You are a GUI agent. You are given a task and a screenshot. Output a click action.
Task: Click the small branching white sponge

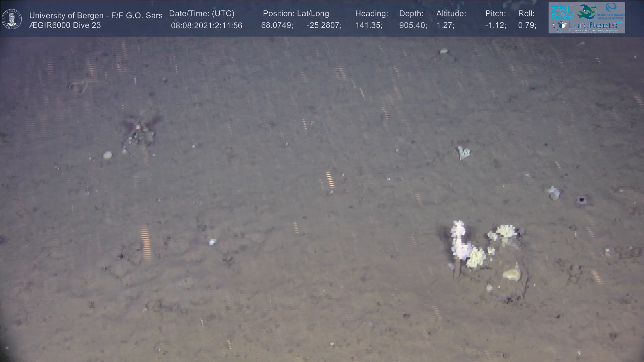click(464, 153)
